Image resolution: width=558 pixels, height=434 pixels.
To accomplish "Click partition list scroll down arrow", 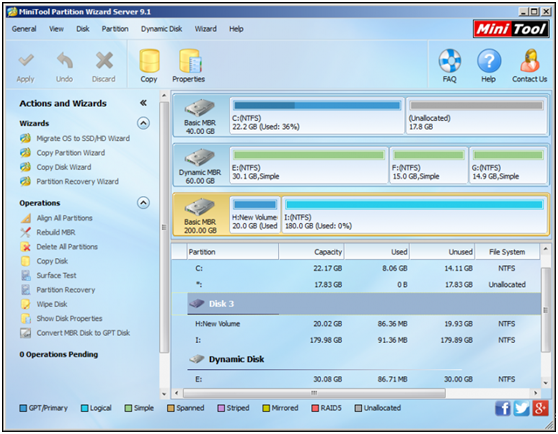I will [x=545, y=383].
